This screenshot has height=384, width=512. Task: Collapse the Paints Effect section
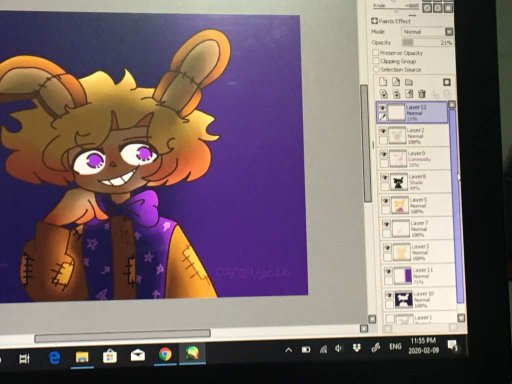[374, 21]
